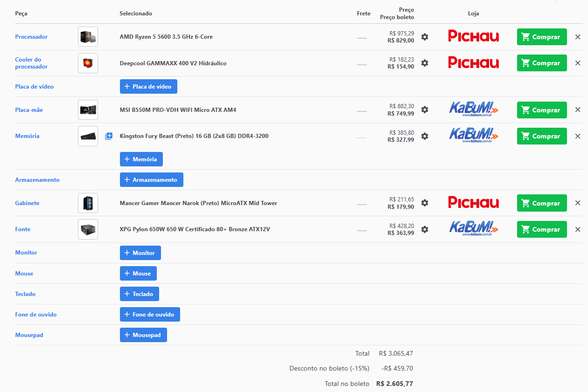Open settings gear for AMD Ryzen 5 5600

pyautogui.click(x=425, y=37)
